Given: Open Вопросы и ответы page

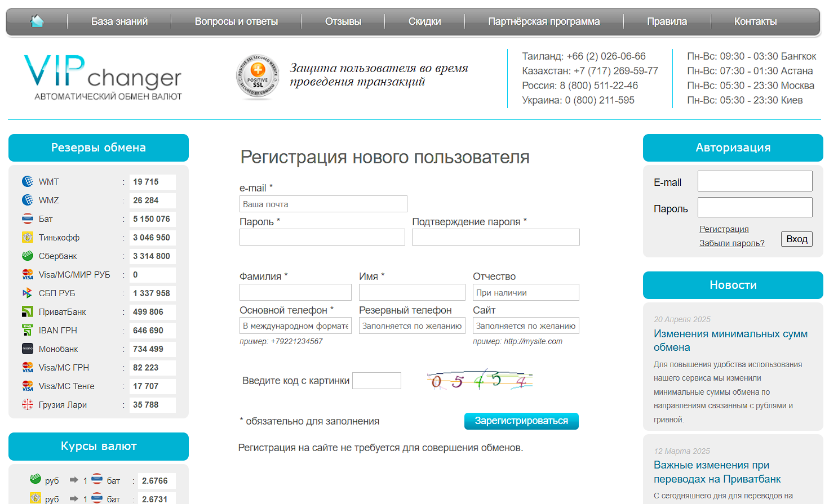Looking at the screenshot, I should (236, 21).
